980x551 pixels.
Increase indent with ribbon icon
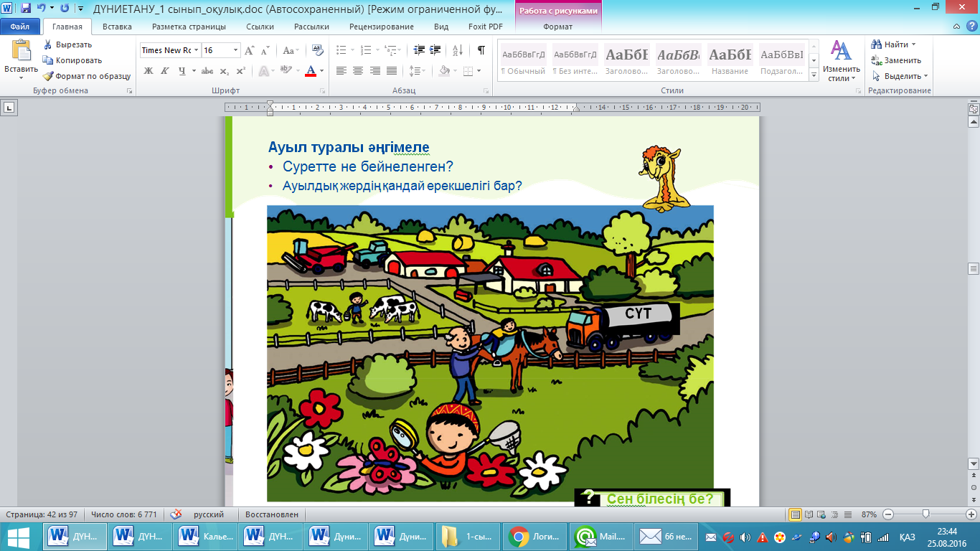pos(435,50)
